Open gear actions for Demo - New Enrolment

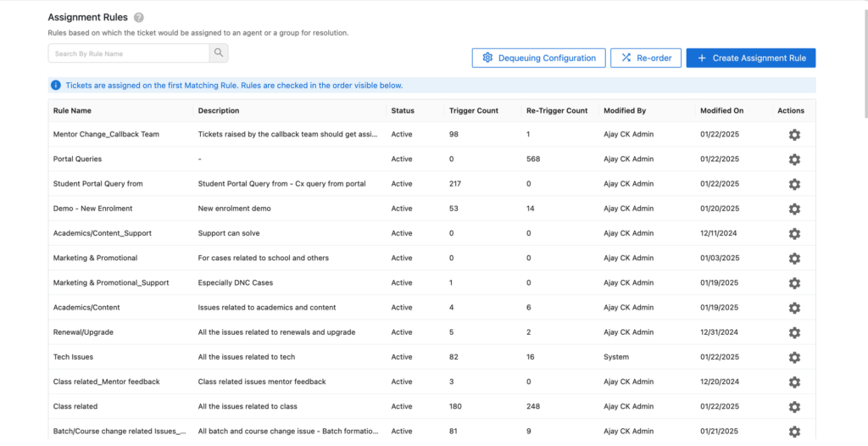pyautogui.click(x=794, y=209)
